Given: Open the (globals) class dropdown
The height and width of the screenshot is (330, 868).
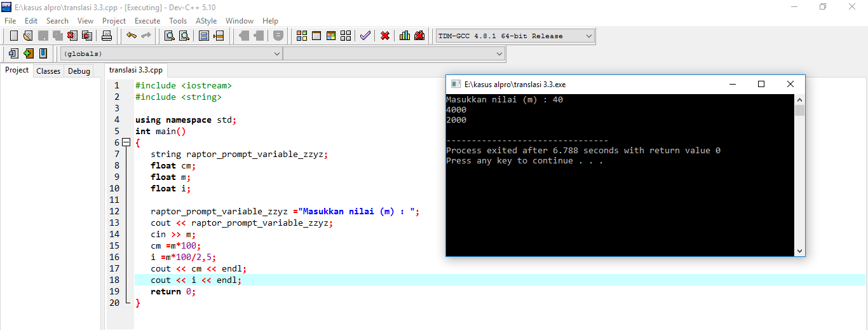Looking at the screenshot, I should tap(171, 54).
